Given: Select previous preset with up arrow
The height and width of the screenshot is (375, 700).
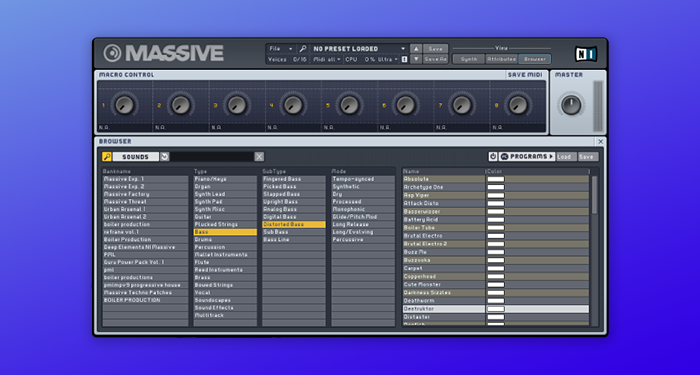Looking at the screenshot, I should coord(416,49).
